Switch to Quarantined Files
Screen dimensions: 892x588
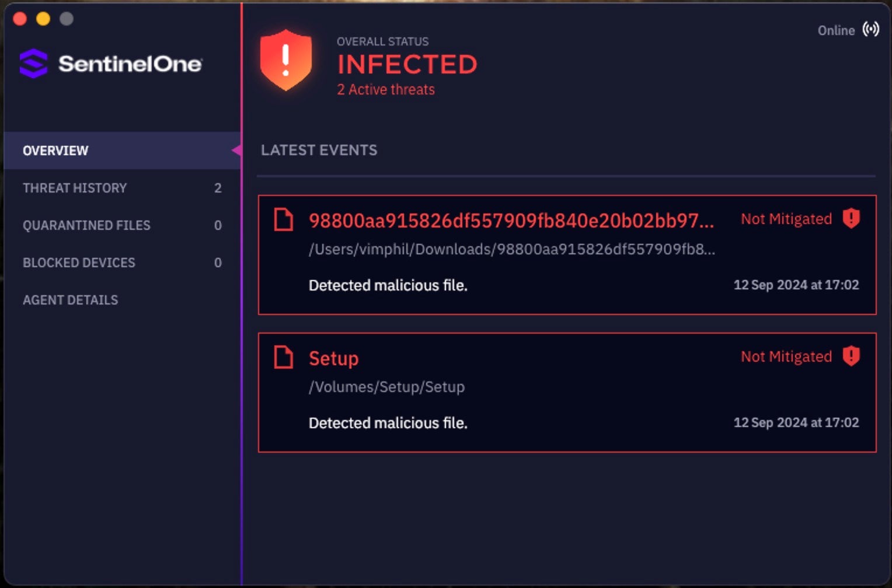coord(86,225)
